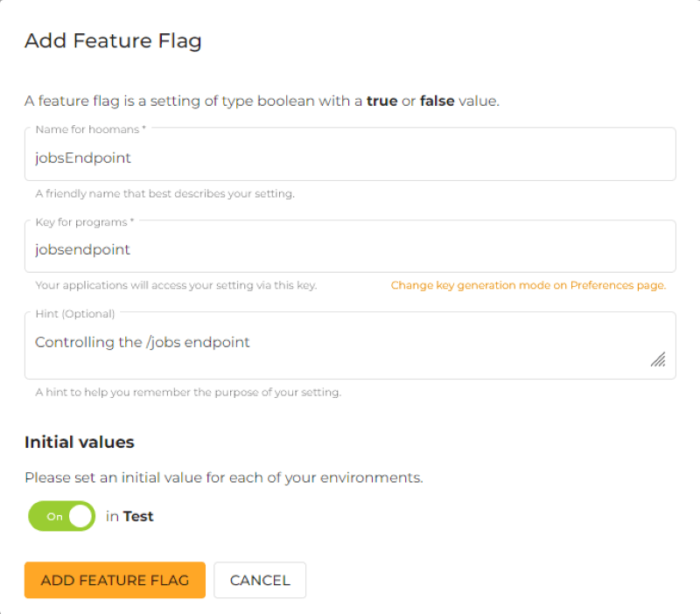
Task: Enable the feature flag in Test environment
Action: (61, 516)
